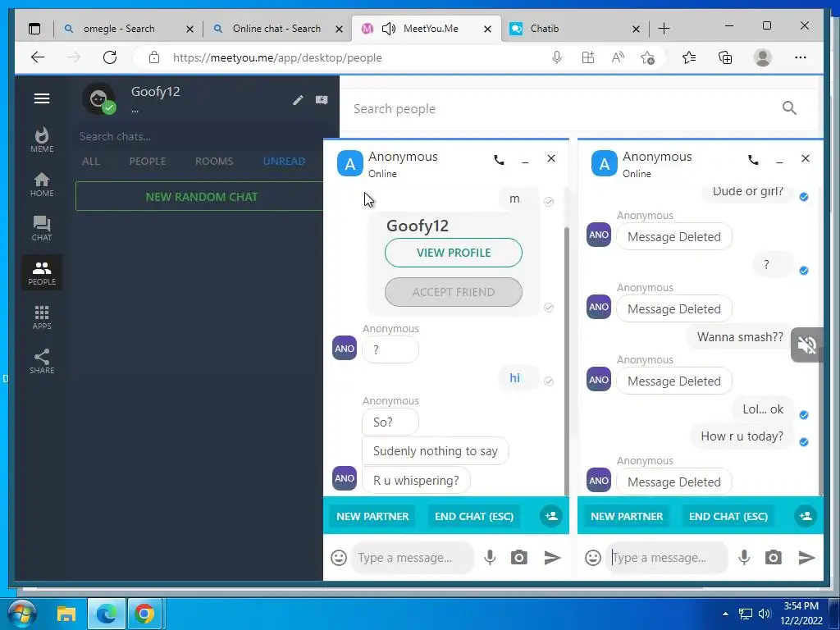The width and height of the screenshot is (840, 630).
Task: Open Windows Start menu
Action: [21, 614]
